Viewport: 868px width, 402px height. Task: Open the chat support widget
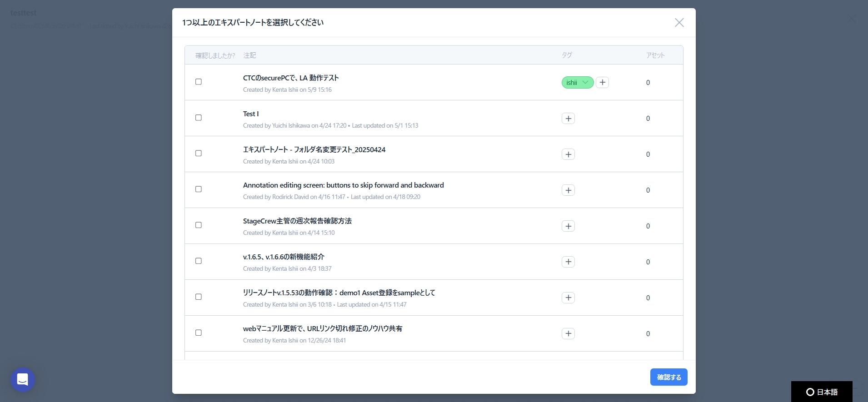pyautogui.click(x=23, y=379)
